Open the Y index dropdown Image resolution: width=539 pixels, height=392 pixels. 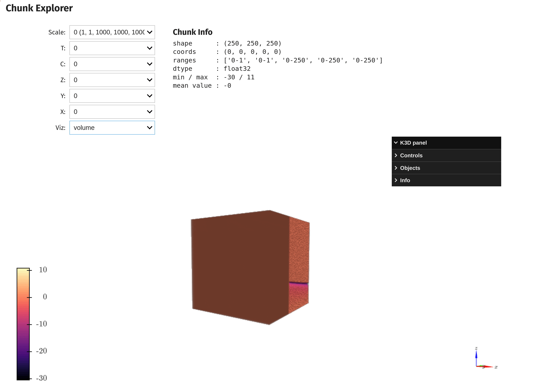(x=112, y=96)
